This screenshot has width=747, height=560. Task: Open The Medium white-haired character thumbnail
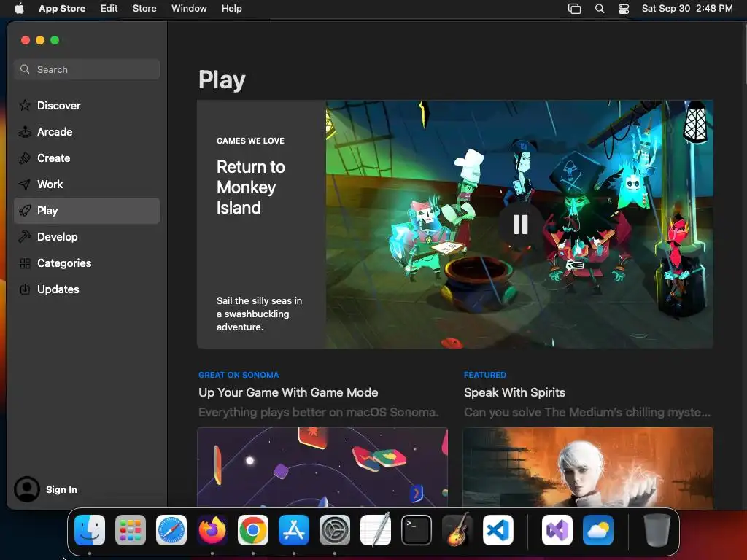click(x=588, y=467)
